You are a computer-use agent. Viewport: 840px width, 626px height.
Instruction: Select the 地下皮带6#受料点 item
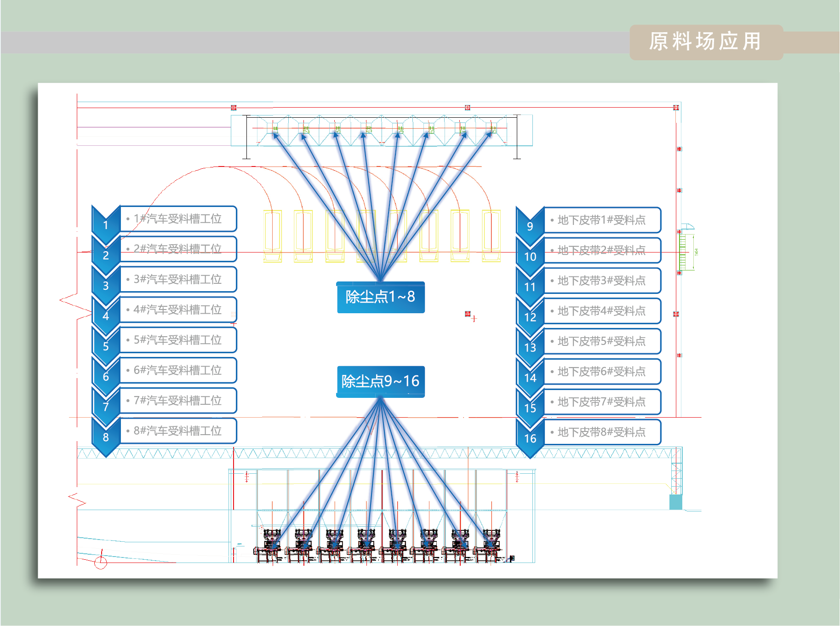coord(603,372)
